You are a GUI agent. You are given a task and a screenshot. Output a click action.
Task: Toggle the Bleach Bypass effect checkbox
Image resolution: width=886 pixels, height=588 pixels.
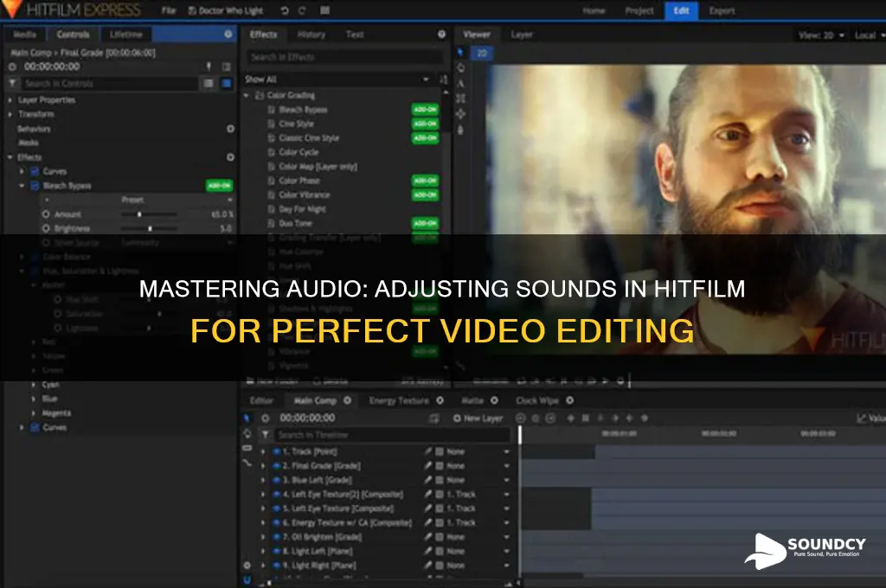(x=35, y=185)
